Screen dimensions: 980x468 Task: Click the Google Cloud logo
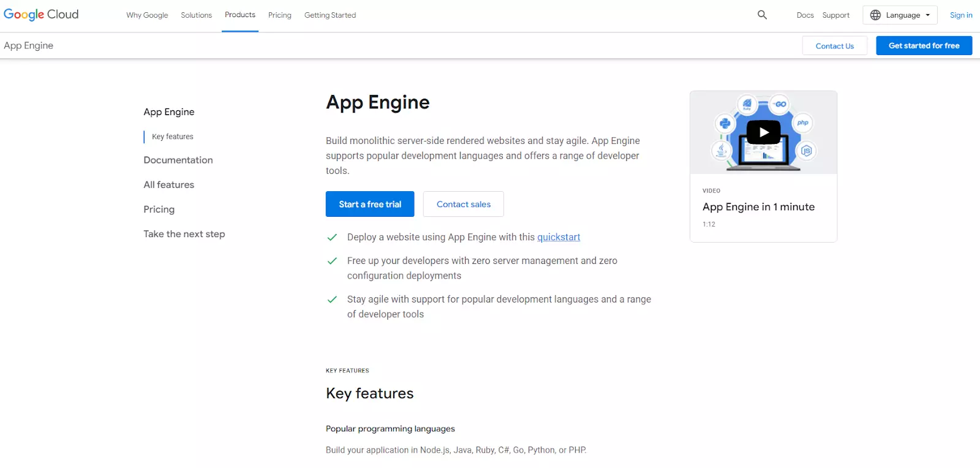(x=41, y=14)
